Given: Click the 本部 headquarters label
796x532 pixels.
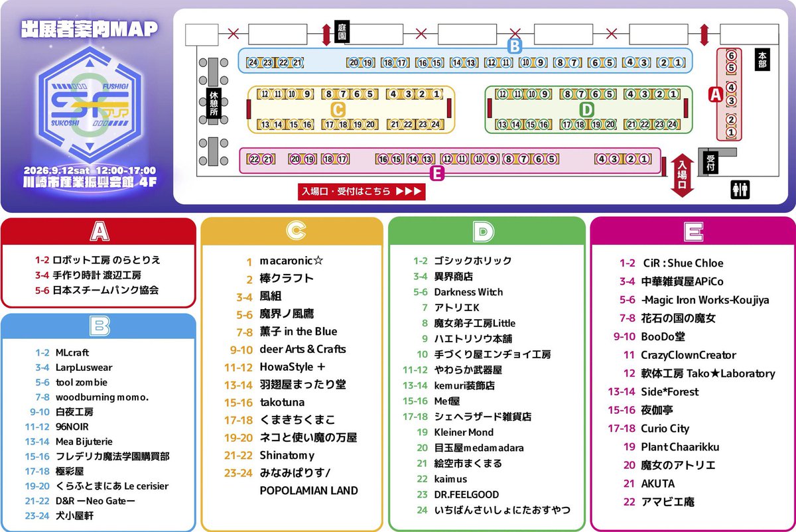Looking at the screenshot, I should pos(762,59).
